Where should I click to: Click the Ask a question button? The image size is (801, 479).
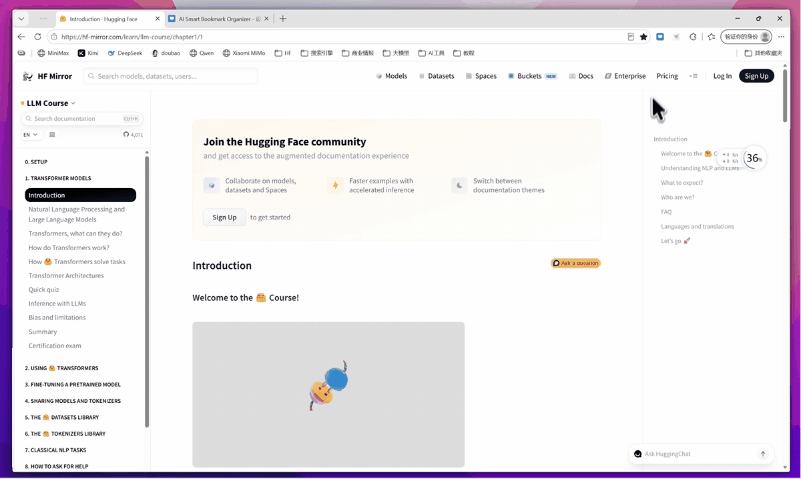(x=576, y=264)
